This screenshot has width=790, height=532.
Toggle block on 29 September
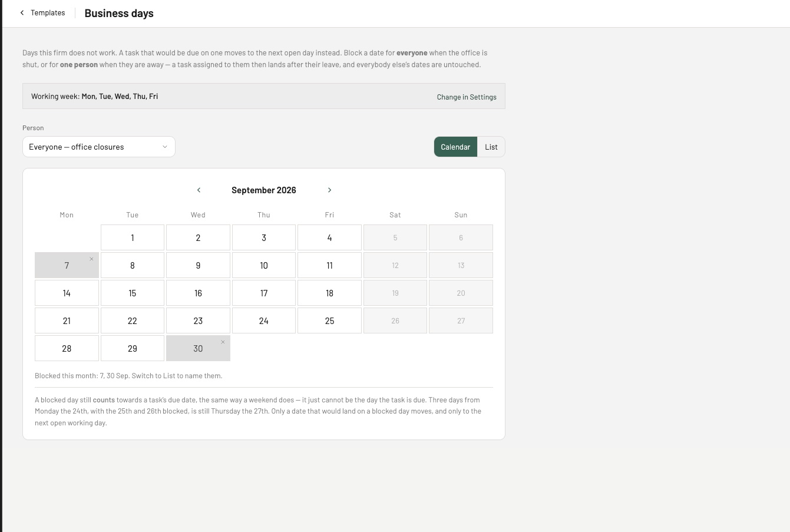point(133,348)
